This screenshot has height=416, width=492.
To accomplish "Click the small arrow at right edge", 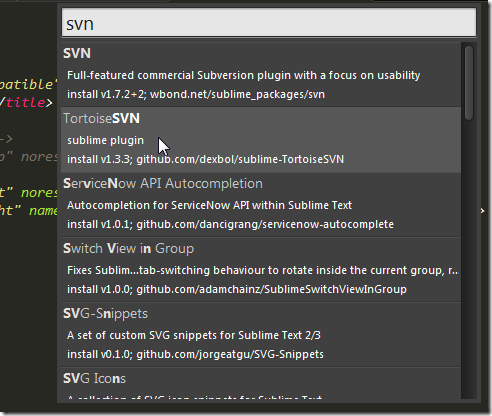I will [x=482, y=211].
